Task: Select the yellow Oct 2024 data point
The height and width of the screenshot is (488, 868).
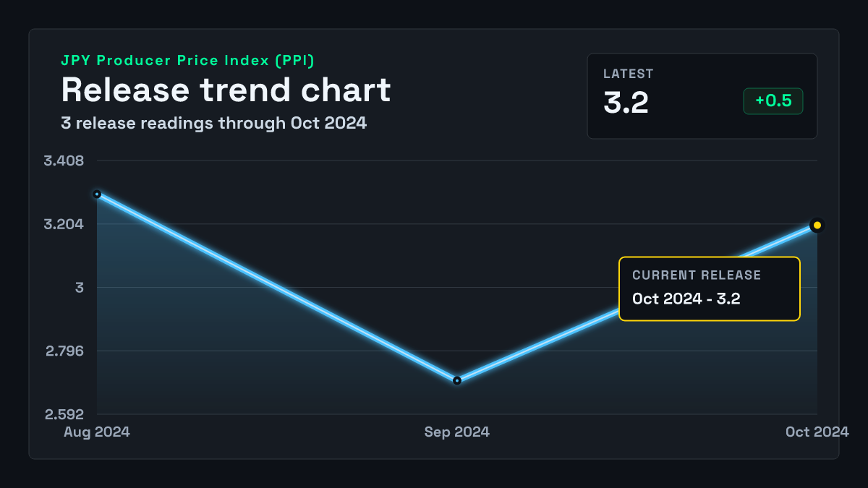Action: coord(817,226)
